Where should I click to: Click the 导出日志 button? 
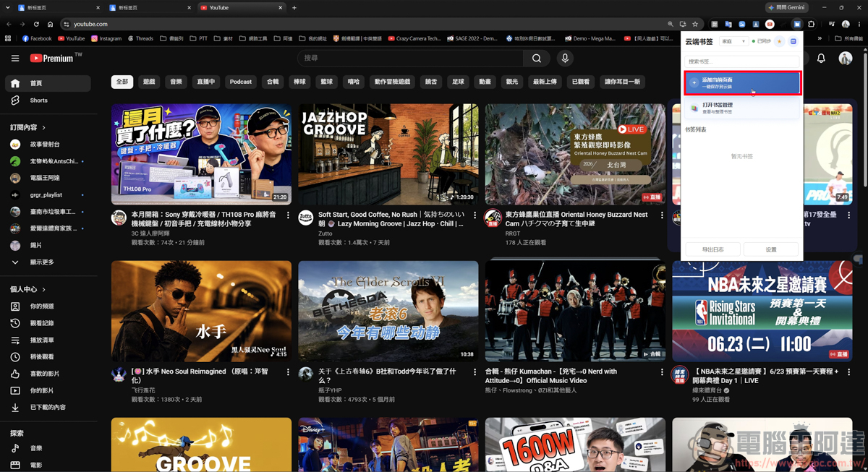click(x=712, y=249)
